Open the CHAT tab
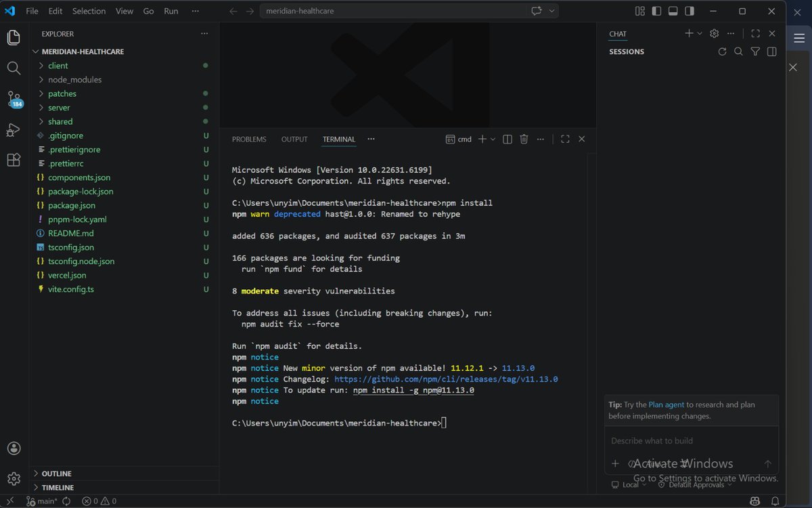Viewport: 812px width, 508px height. point(618,34)
